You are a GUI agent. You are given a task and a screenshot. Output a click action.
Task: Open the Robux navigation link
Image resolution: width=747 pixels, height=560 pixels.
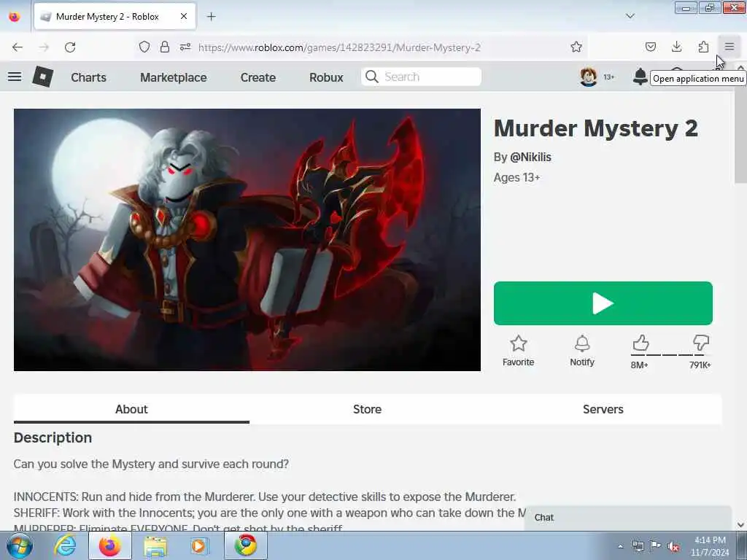pos(326,77)
